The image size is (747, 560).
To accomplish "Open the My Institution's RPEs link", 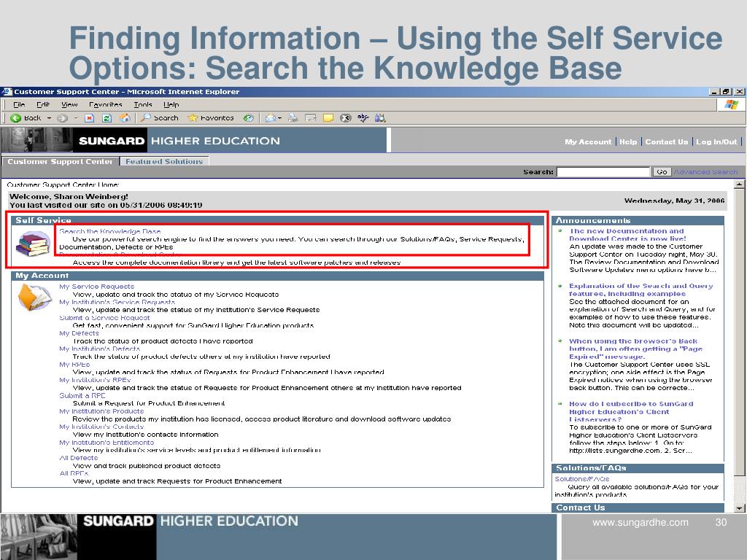I will tap(95, 379).
